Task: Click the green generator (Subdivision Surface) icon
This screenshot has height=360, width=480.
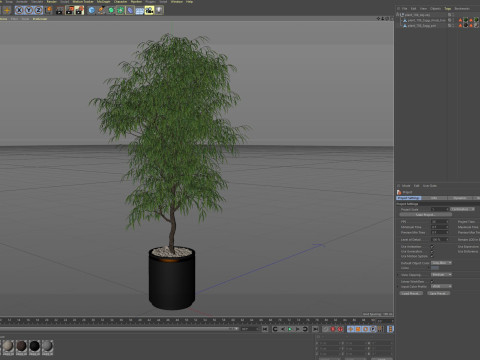Action: click(x=111, y=10)
